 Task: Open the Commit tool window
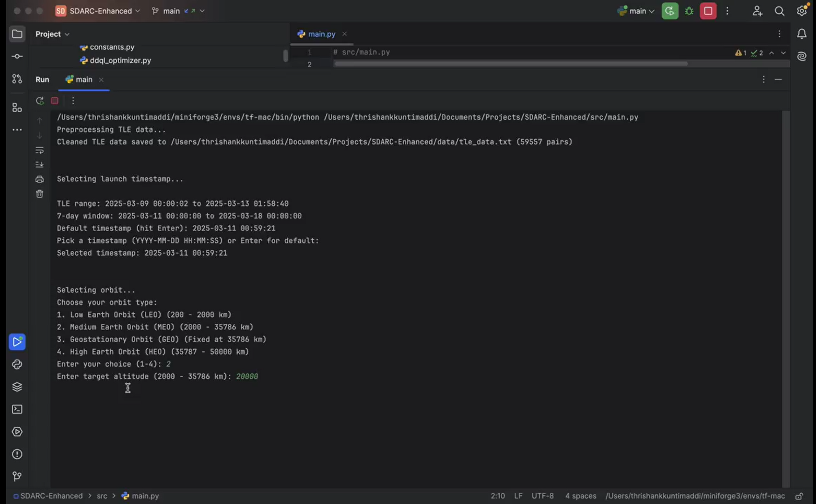point(17,56)
